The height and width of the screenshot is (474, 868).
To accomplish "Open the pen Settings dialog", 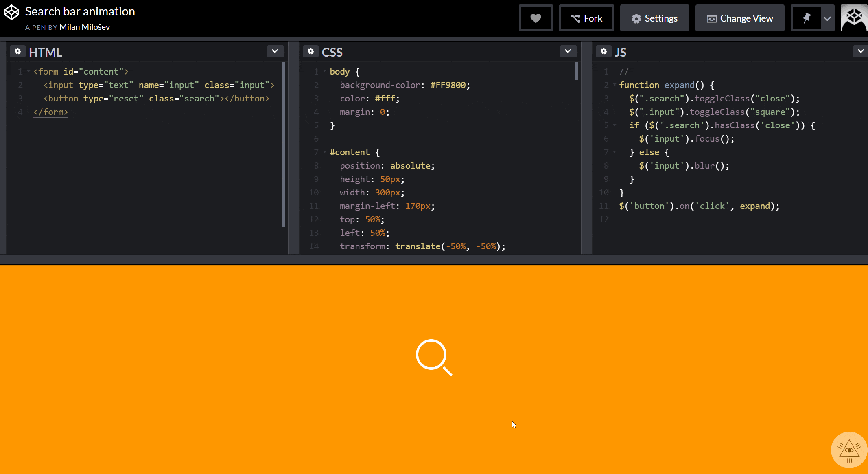I will point(655,18).
